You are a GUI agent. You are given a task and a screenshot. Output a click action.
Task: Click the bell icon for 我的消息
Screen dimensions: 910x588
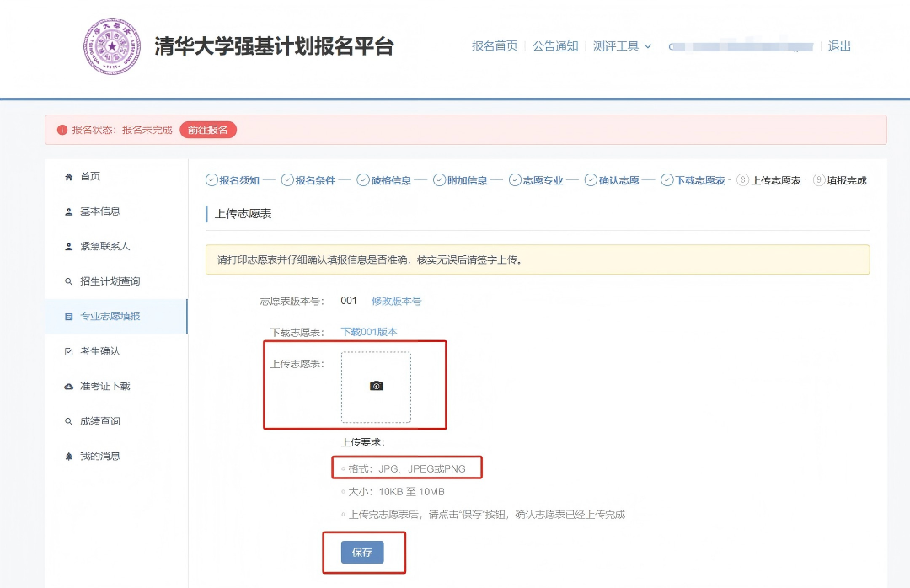coord(71,456)
